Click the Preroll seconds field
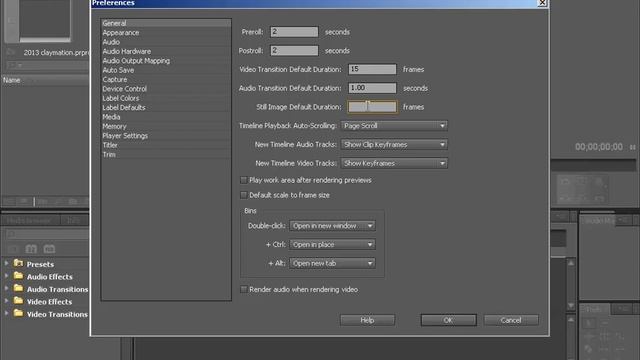This screenshot has height=360, width=640. coord(294,32)
